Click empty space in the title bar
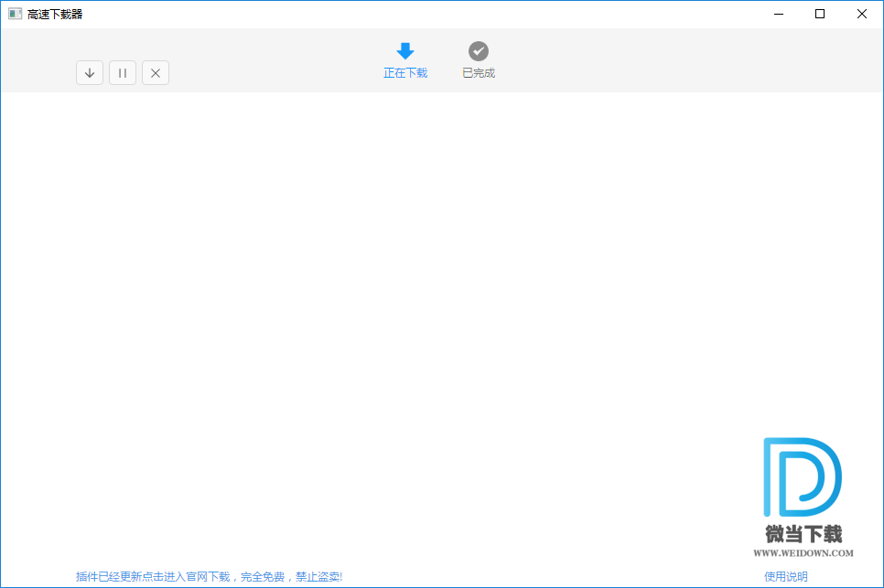The image size is (884, 588). click(x=412, y=14)
